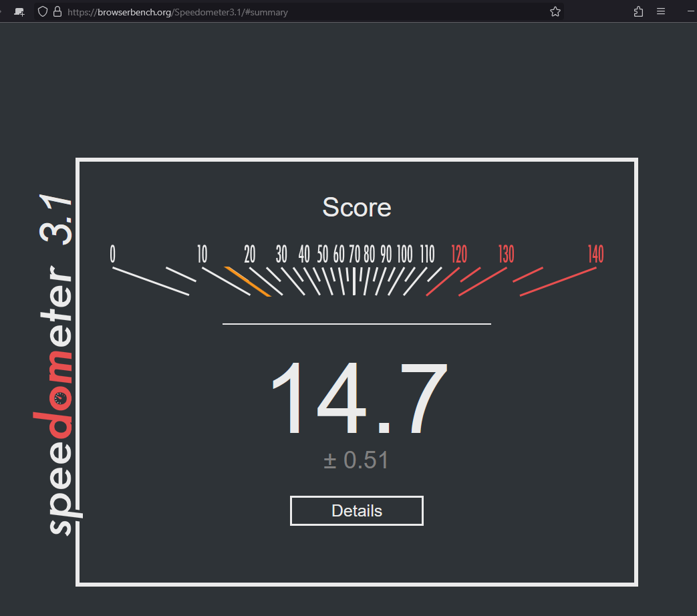Bookmark this page with the star icon
This screenshot has height=616, width=697.
(555, 12)
